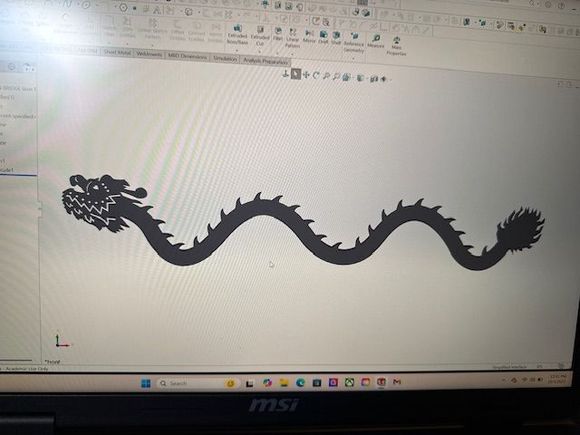Click the Shell tool icon

point(336,37)
